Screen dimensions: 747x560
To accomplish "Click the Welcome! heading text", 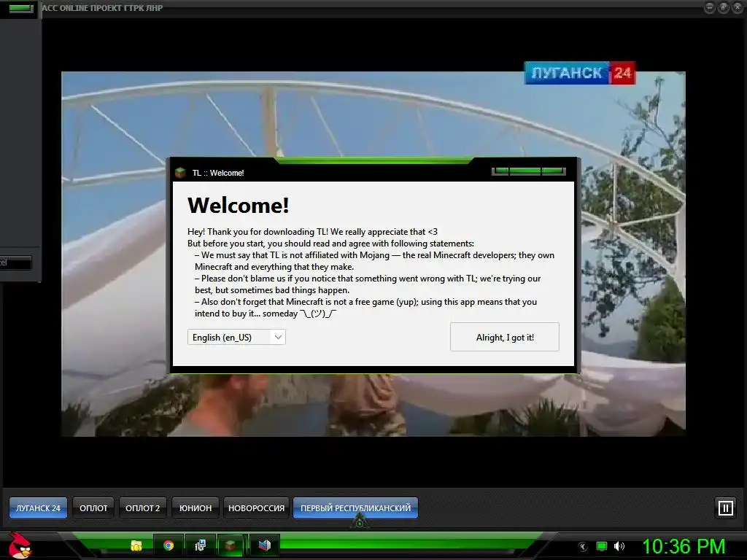I will (x=239, y=205).
